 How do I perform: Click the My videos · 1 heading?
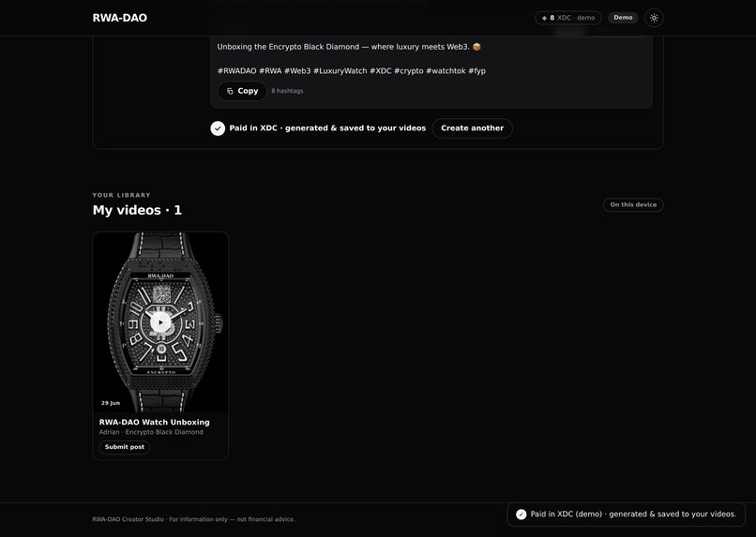coord(137,210)
